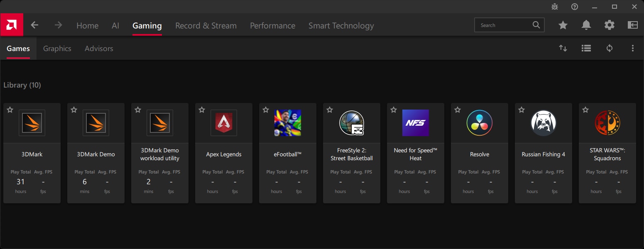Favorite eFootball with its star
The width and height of the screenshot is (644, 249).
coord(266,110)
